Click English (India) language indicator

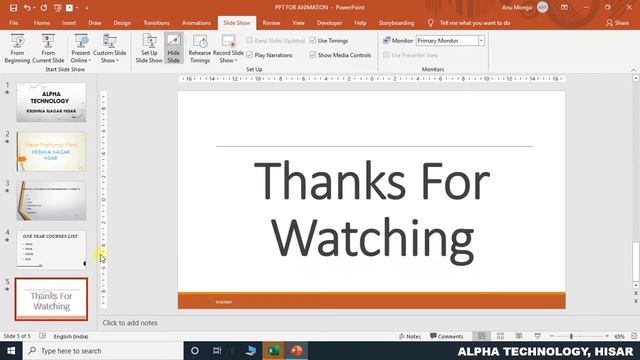coord(71,336)
